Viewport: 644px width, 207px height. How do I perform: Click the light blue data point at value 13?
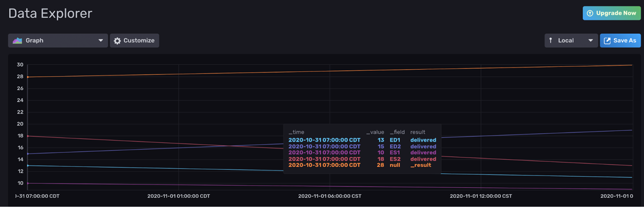(x=28, y=166)
